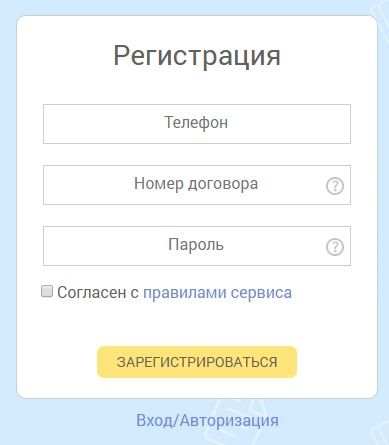
Task: Place cursor in the contract number box
Action: coord(197,185)
